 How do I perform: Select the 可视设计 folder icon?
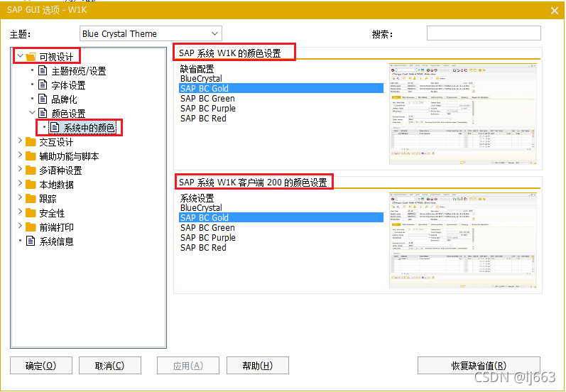[31, 57]
